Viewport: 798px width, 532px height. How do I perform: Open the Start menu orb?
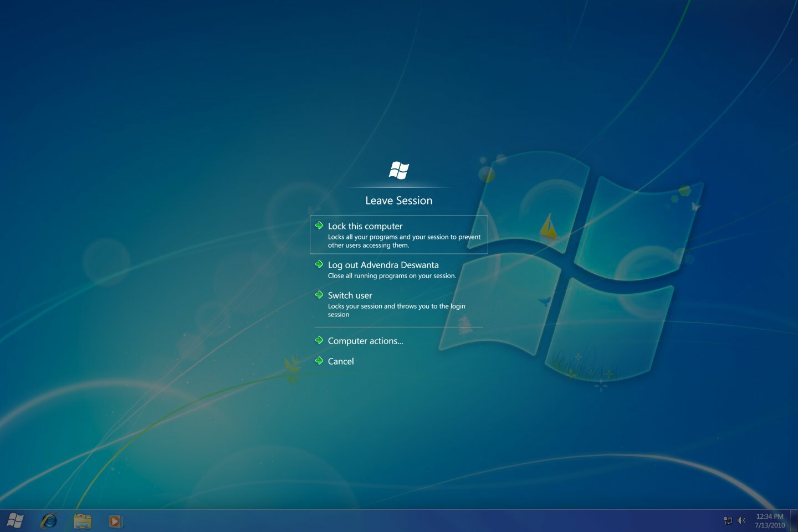[16, 521]
